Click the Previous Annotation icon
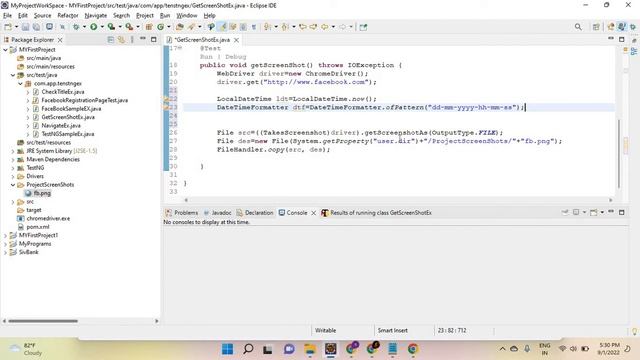 [285, 27]
